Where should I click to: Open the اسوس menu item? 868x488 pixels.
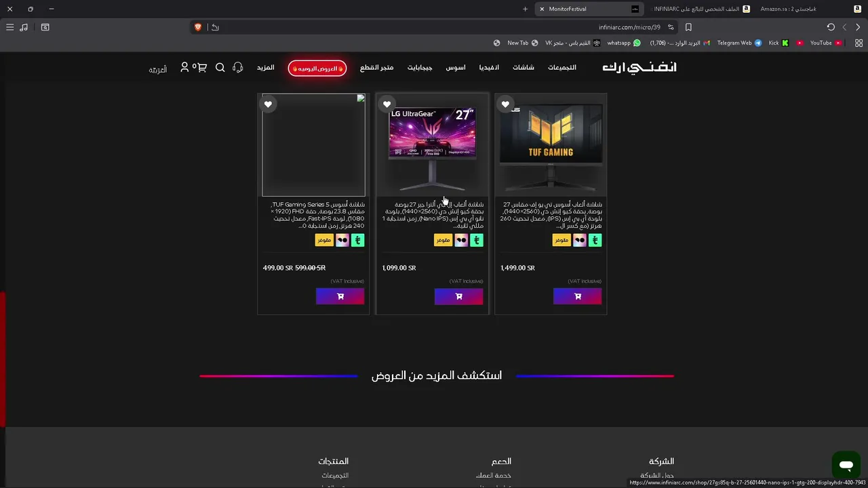(x=456, y=68)
